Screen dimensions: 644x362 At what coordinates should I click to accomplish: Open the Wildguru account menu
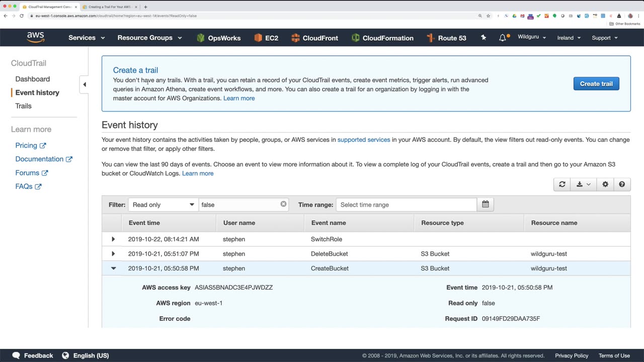[x=532, y=37]
